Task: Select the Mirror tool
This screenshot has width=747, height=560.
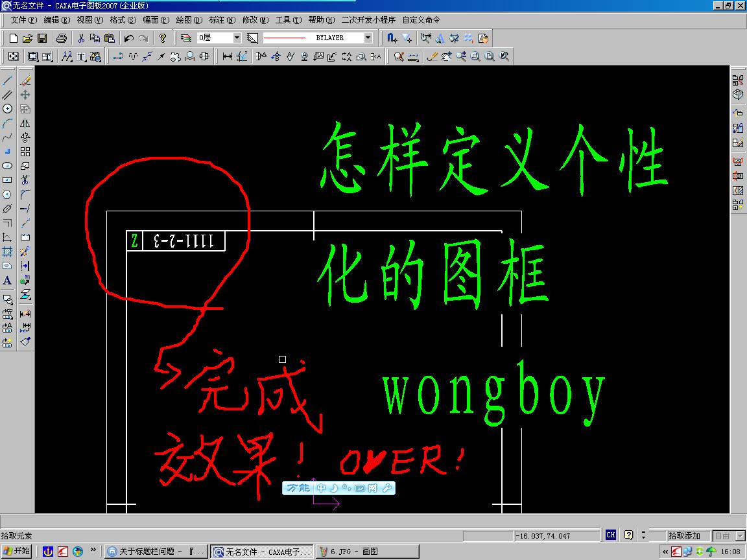Action: click(x=25, y=123)
